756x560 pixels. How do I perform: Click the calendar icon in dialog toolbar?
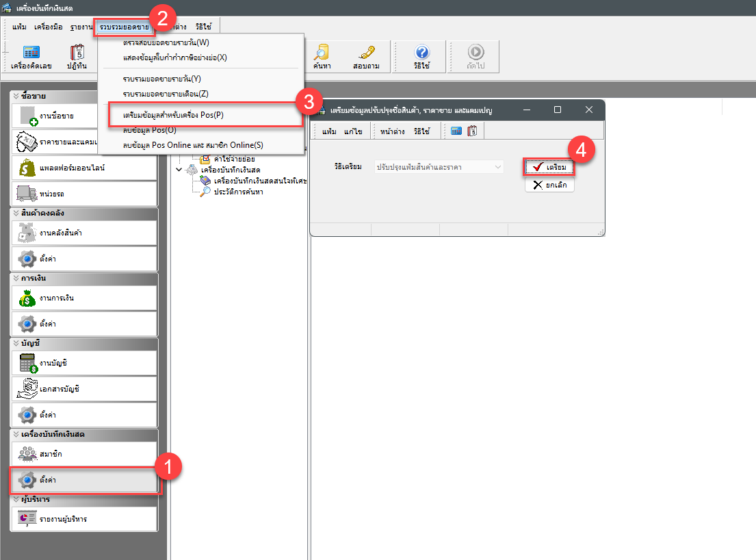472,131
